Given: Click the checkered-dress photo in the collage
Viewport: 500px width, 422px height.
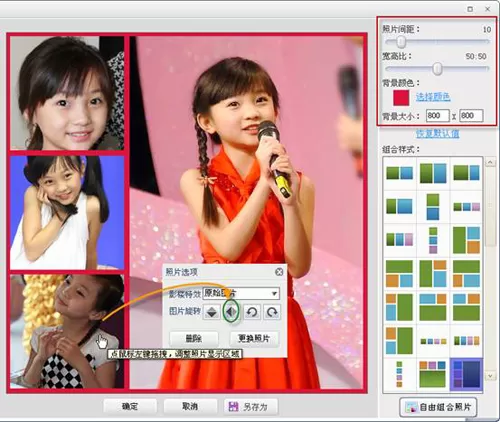Looking at the screenshot, I should [67, 331].
